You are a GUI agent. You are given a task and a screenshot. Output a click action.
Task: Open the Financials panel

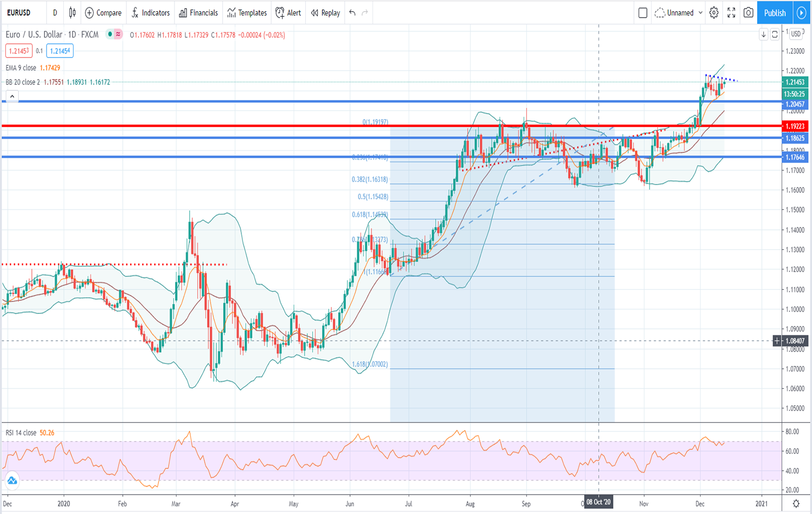198,13
